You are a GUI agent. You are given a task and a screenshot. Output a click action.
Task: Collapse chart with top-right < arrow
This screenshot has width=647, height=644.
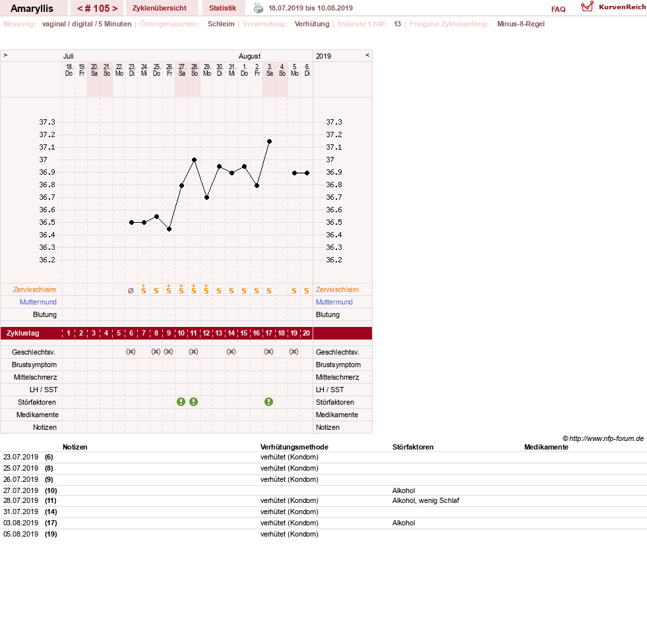[367, 55]
